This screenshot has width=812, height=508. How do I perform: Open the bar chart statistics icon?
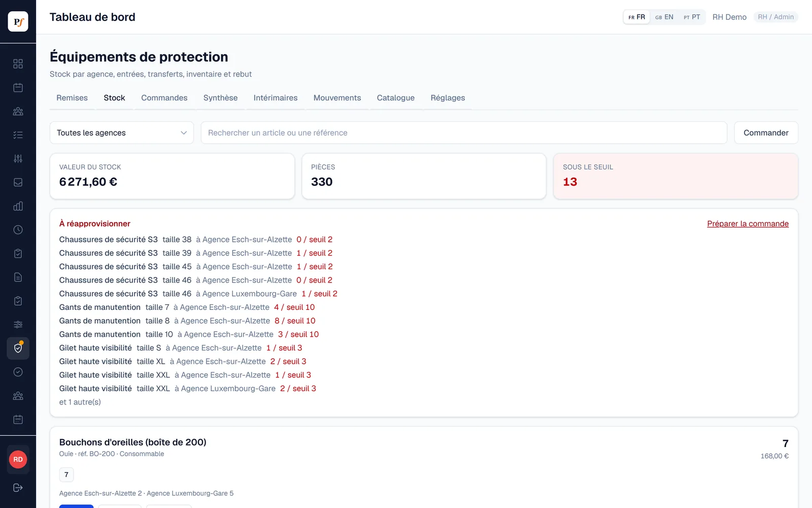18,206
